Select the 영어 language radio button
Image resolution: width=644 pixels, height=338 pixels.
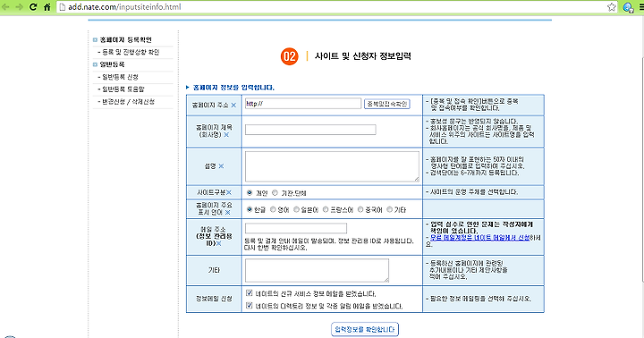[x=273, y=209]
